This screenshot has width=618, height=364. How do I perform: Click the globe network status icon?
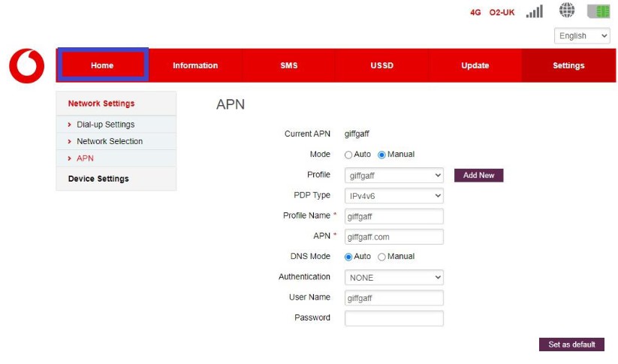coord(567,11)
